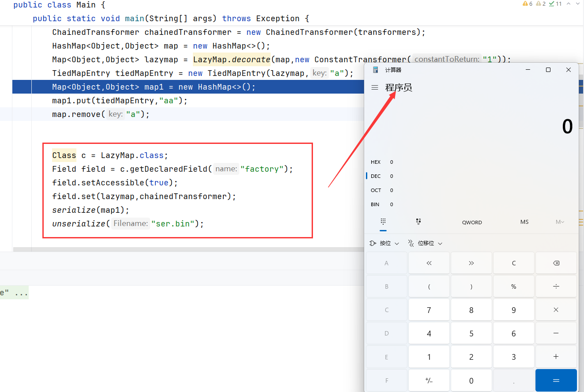Image resolution: width=584 pixels, height=392 pixels.
Task: Click the public class Main declaration
Action: pyautogui.click(x=59, y=5)
